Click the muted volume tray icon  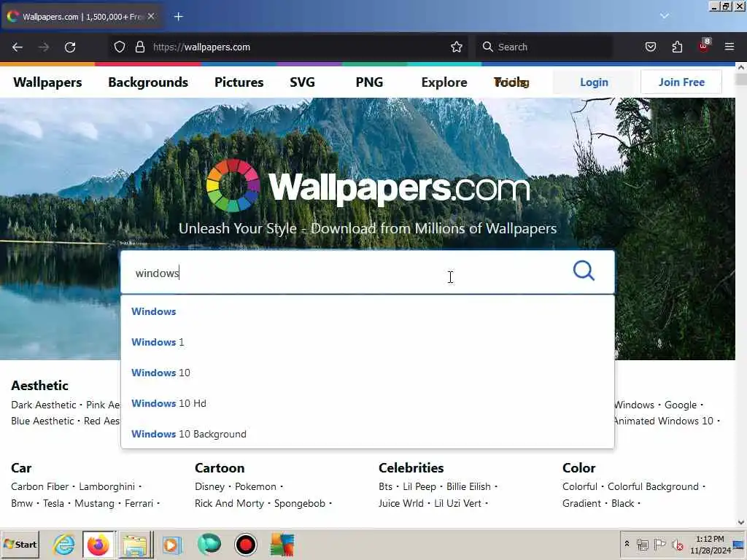(677, 544)
